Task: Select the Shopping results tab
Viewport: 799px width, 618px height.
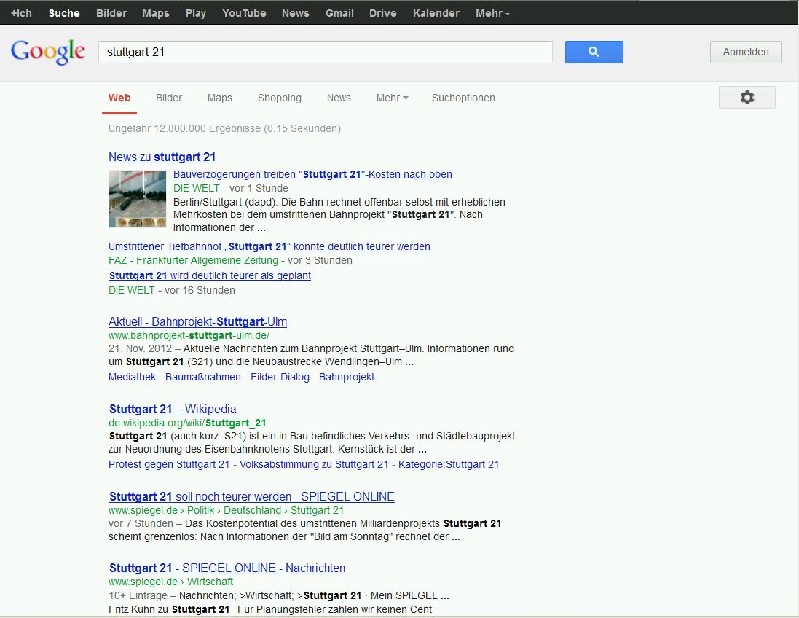Action: [x=279, y=98]
